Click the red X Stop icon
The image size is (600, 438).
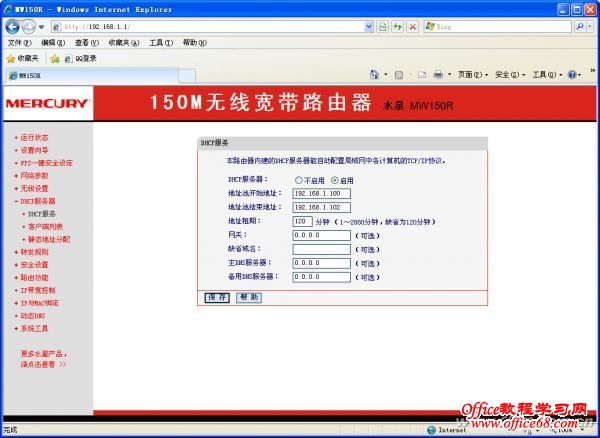point(412,27)
